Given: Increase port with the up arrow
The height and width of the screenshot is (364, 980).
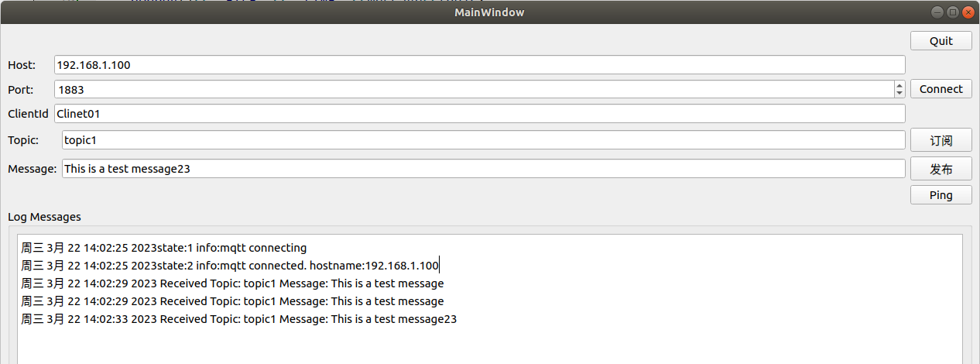Looking at the screenshot, I should pos(899,84).
